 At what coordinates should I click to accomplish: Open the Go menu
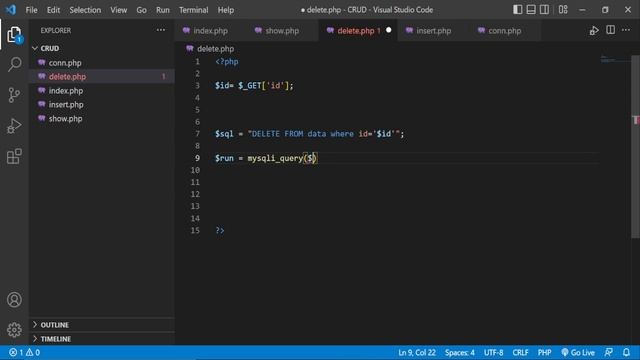point(141,10)
